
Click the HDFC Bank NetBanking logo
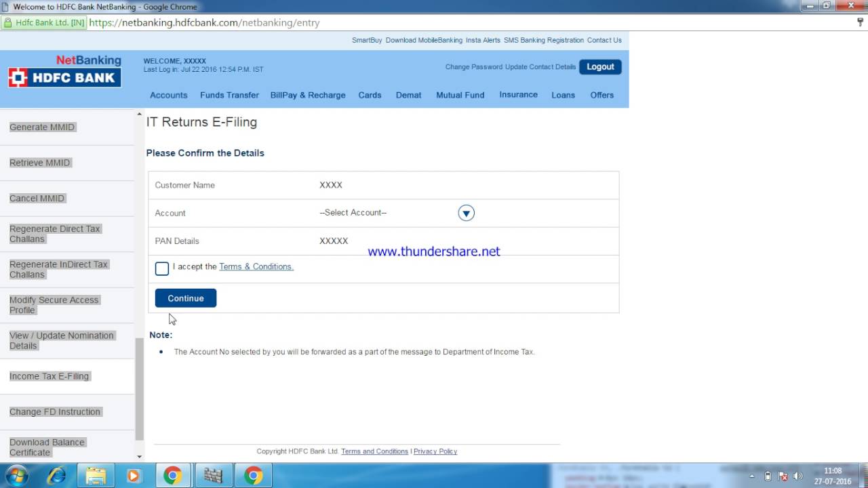click(65, 71)
